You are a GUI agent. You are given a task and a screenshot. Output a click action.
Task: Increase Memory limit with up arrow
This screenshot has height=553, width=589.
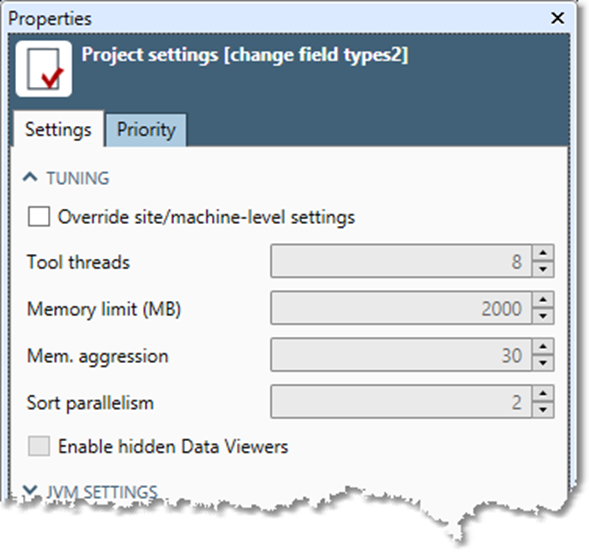pos(543,300)
